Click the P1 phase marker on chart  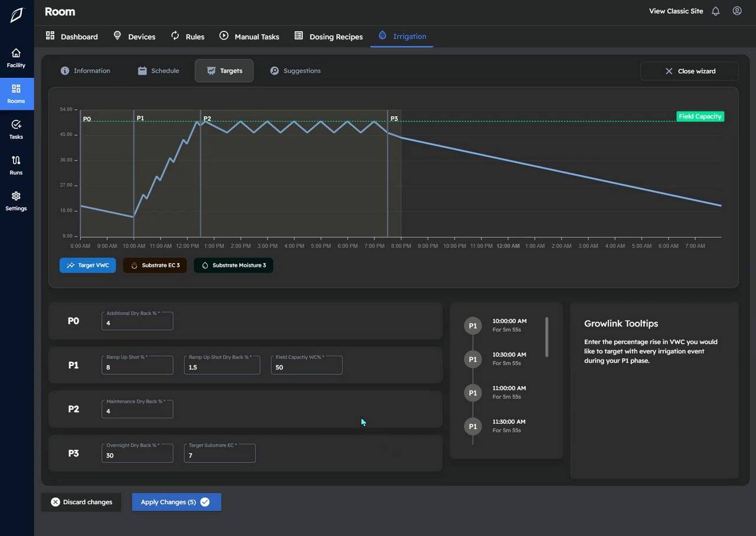(141, 119)
